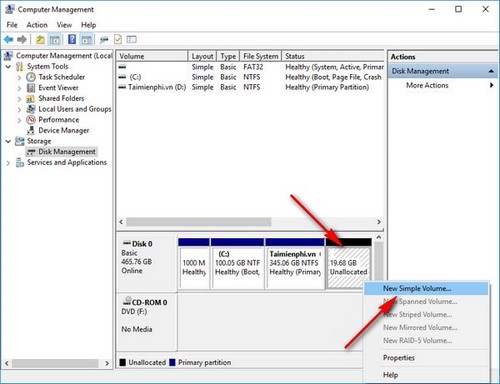
Task: Click left arrow of tree pane scrollbar
Action: [7, 363]
